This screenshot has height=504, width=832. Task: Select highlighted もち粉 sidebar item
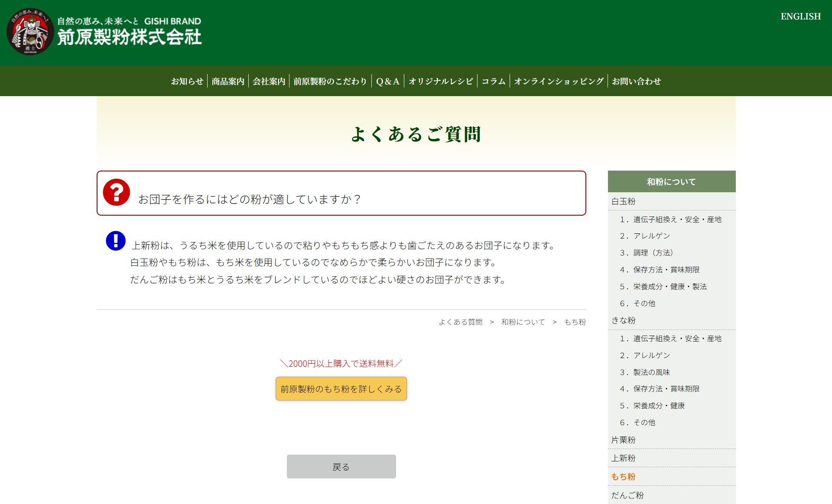[x=623, y=477]
